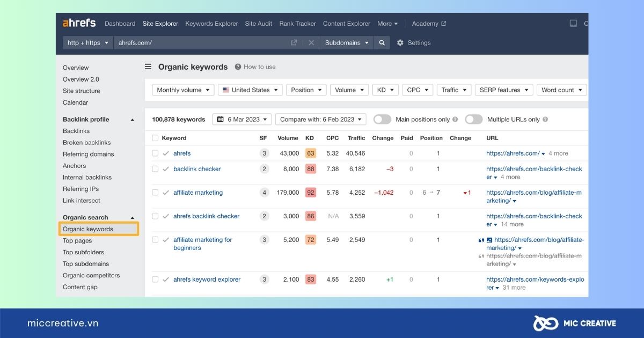The width and height of the screenshot is (644, 338).
Task: Click the affiliate marketing keyword link
Action: pyautogui.click(x=198, y=193)
